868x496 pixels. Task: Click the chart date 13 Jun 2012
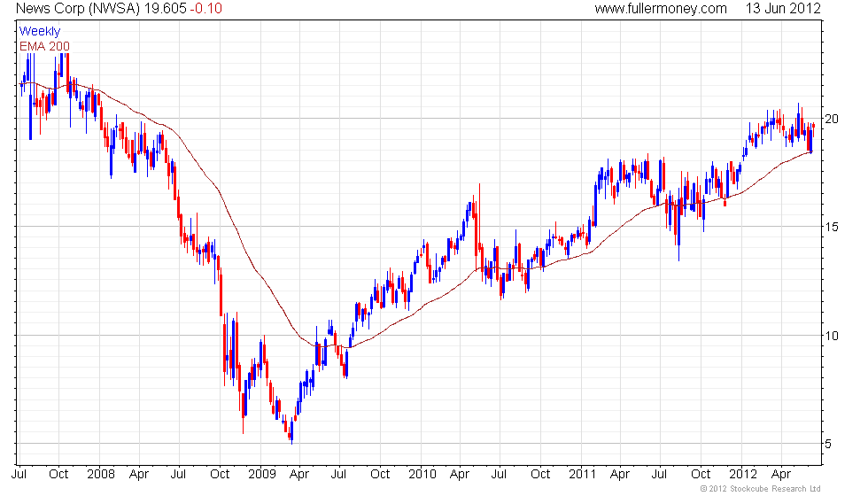(783, 8)
